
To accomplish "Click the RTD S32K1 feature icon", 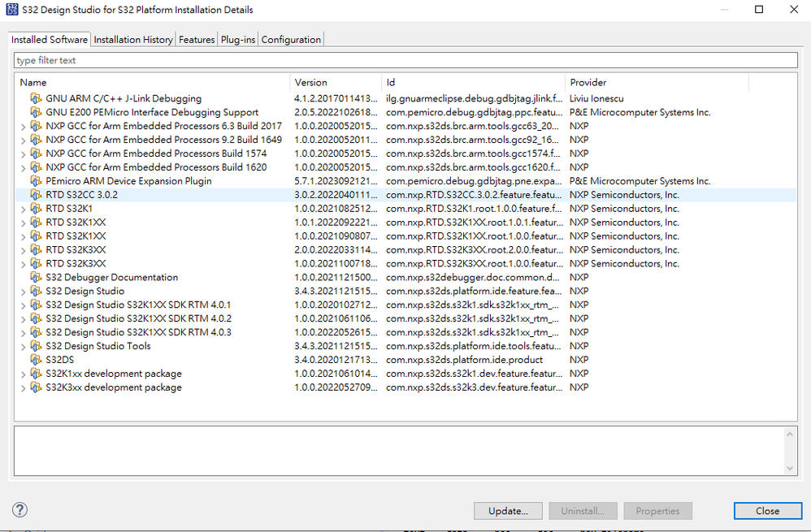I will pyautogui.click(x=36, y=209).
